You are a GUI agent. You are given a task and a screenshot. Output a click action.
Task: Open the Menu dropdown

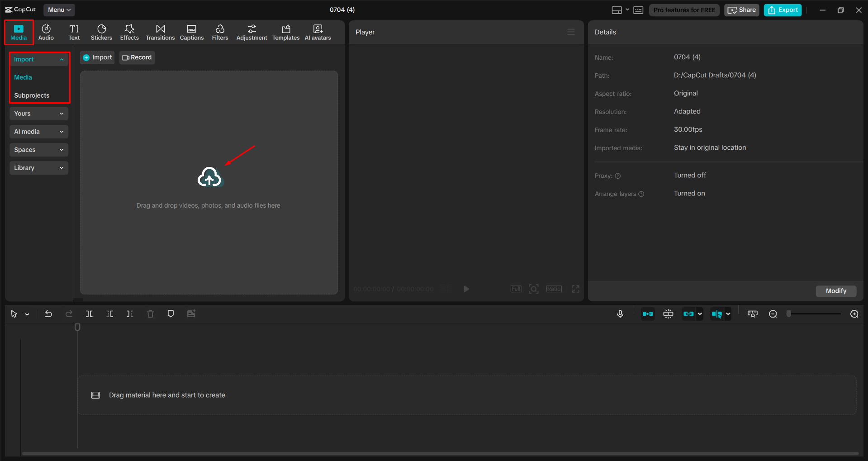(59, 10)
